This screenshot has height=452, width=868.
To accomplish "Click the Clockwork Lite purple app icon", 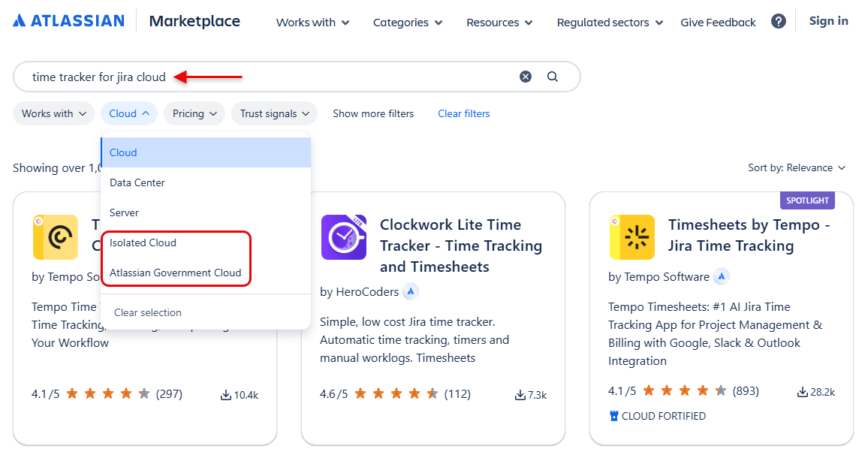I will [344, 237].
